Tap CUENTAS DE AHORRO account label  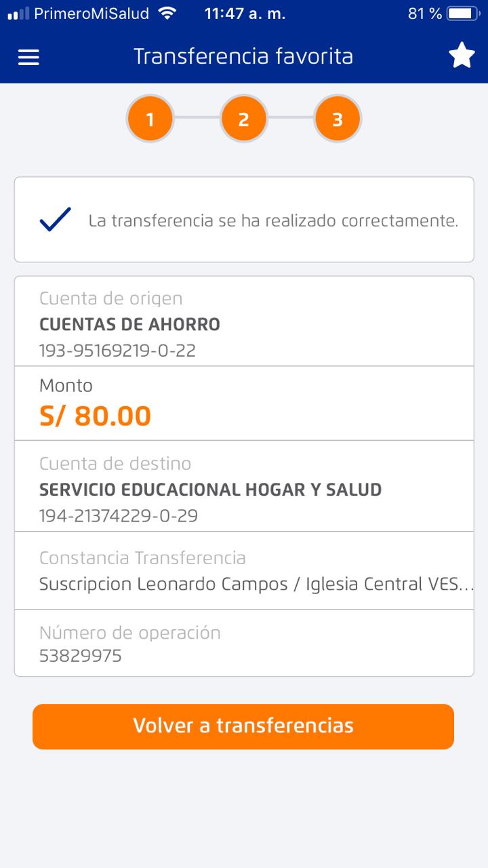[129, 325]
